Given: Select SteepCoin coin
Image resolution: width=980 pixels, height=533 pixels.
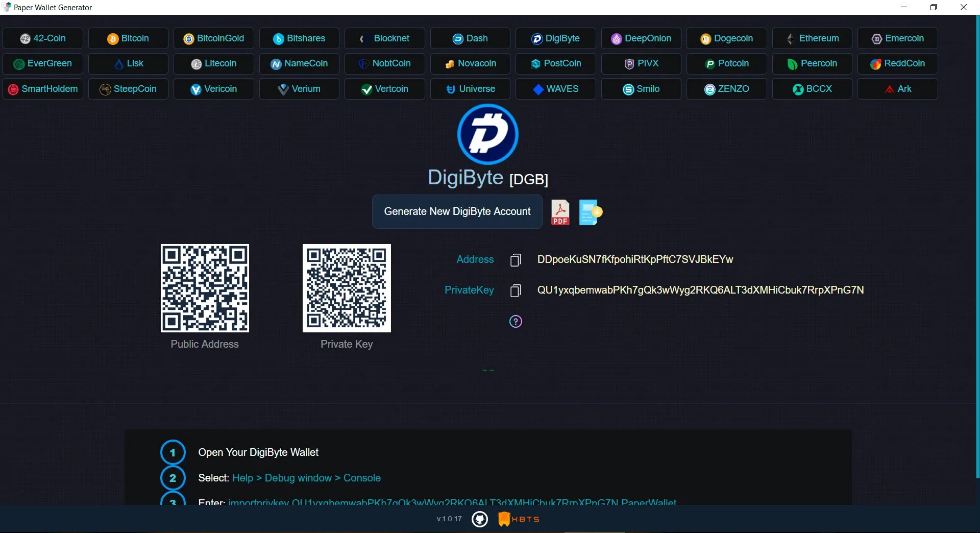Looking at the screenshot, I should coord(128,89).
